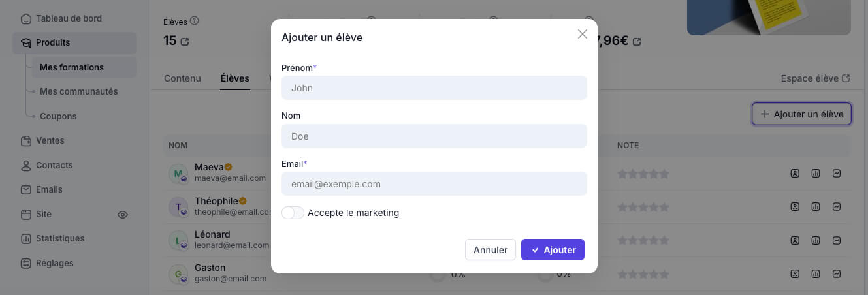Click the Élèves help question icon
Image resolution: width=868 pixels, height=295 pixels.
click(194, 21)
